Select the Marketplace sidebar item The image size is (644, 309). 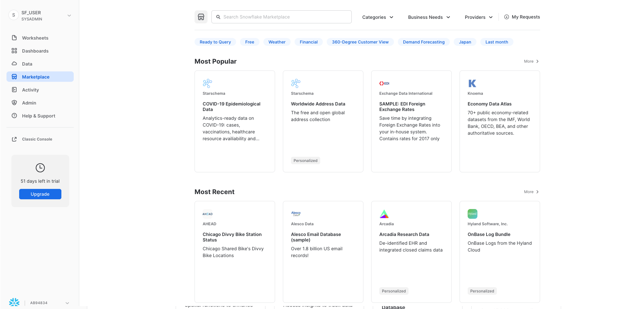(x=35, y=77)
